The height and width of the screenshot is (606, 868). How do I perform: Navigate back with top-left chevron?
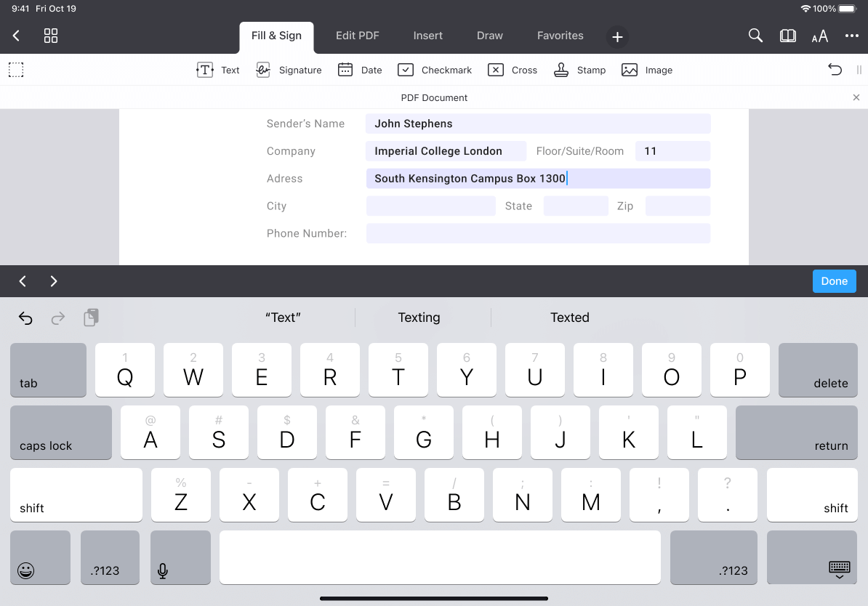[x=16, y=35]
